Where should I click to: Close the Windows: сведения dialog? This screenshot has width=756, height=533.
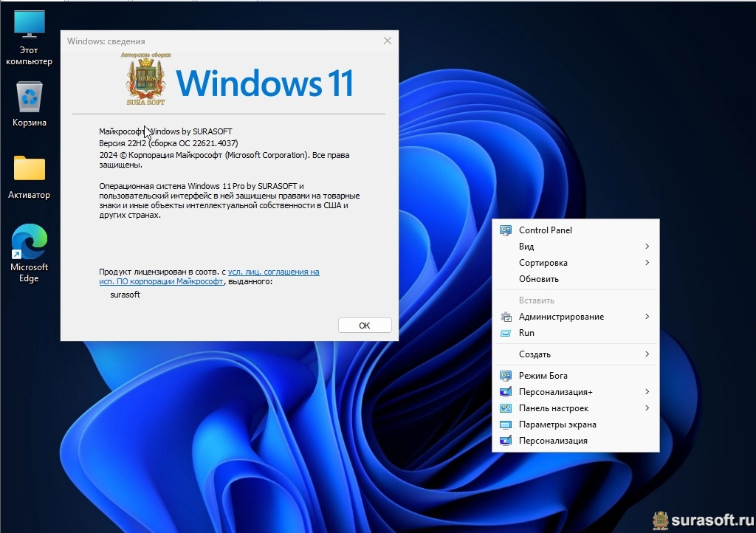point(387,41)
